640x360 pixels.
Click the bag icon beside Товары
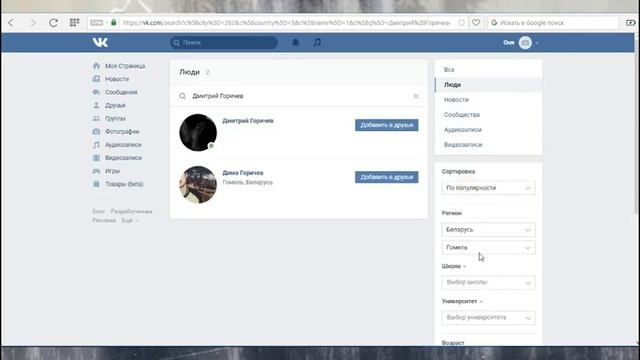[96, 184]
